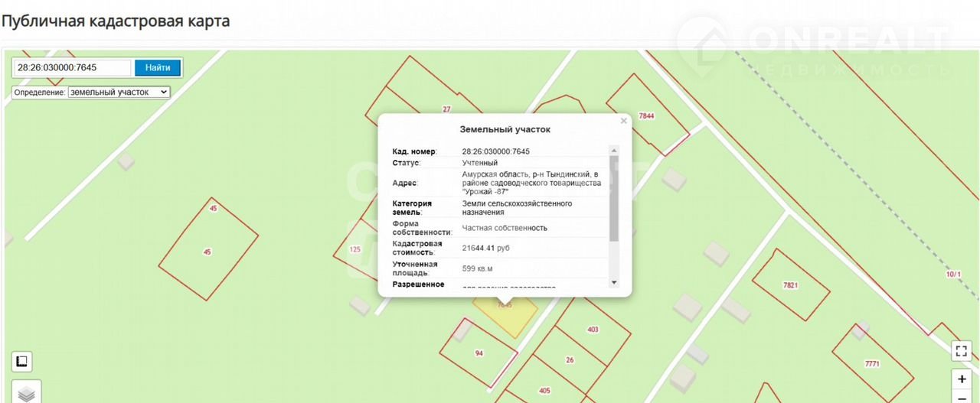The image size is (980, 403).
Task: Focus the cadastral number search field
Action: pyautogui.click(x=73, y=68)
